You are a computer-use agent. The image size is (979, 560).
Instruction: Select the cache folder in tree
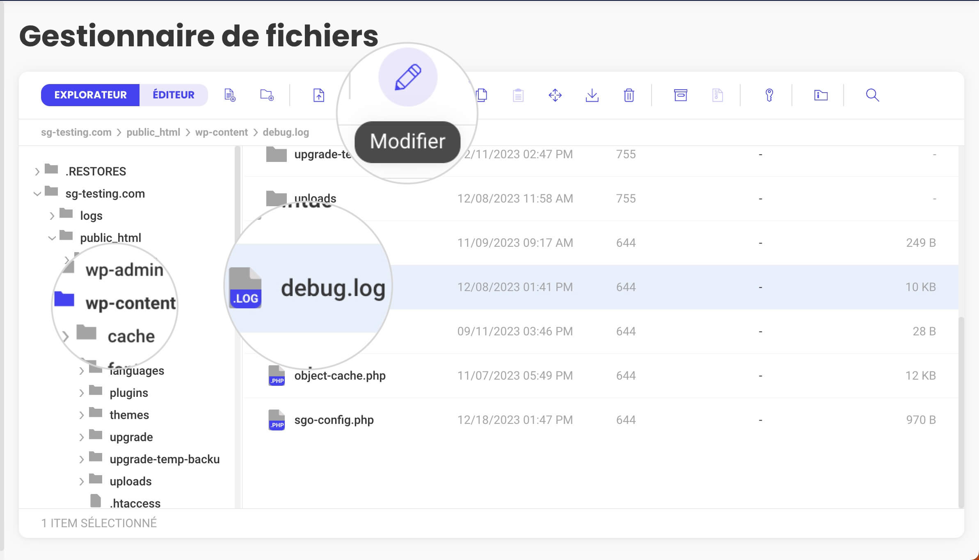point(131,336)
